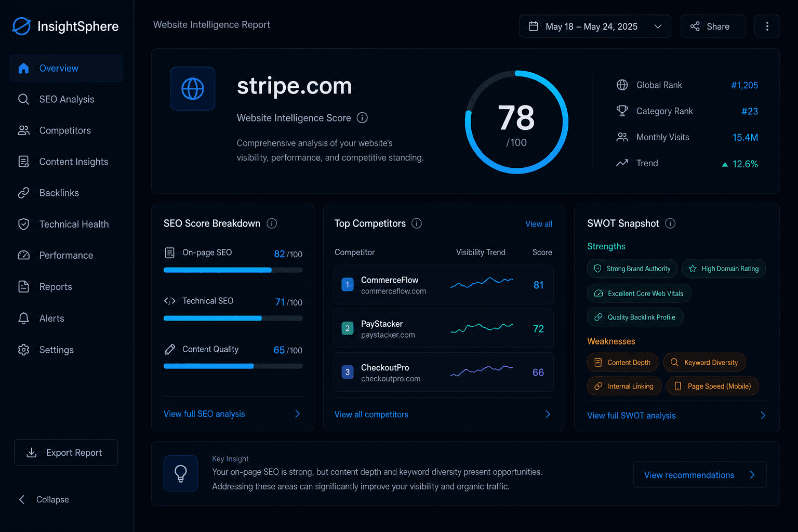Click the Category Rank trophy icon

tap(622, 111)
